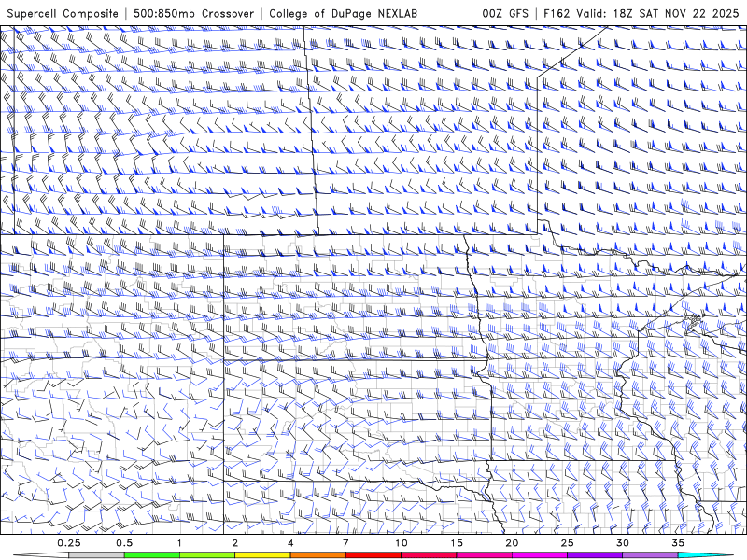This screenshot has height=560, width=747.
Task: Click the 'Supercell Composite' title text
Action: click(x=63, y=14)
